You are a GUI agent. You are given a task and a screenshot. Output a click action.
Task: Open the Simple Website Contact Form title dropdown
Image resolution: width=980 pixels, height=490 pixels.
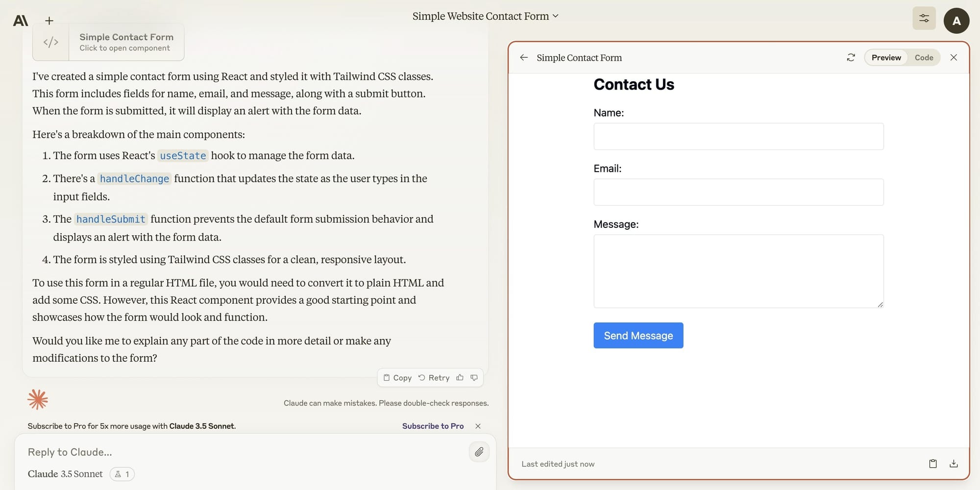(484, 16)
